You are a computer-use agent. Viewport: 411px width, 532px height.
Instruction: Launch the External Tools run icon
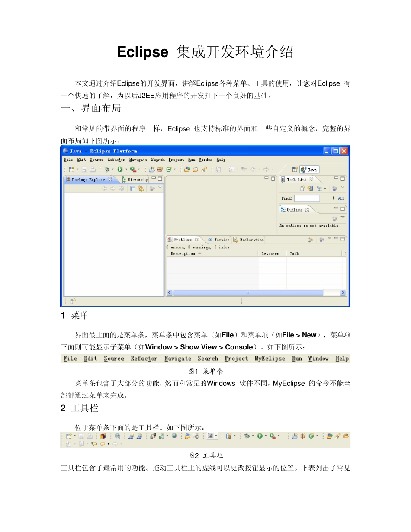(133, 170)
